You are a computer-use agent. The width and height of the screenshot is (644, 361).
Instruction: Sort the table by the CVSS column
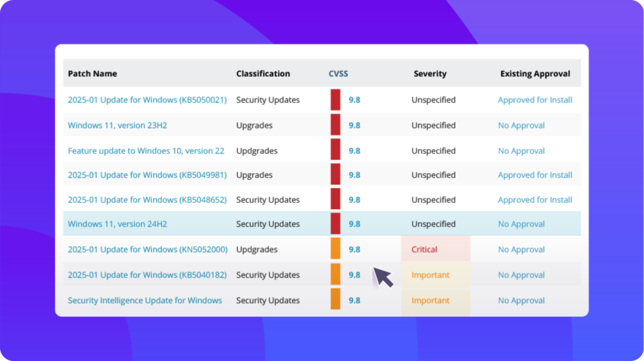coord(338,73)
